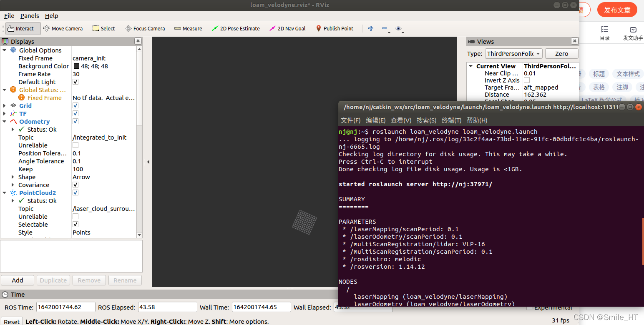644x325 pixels.
Task: Enable the Invert Z Axis checkbox
Action: pos(527,80)
